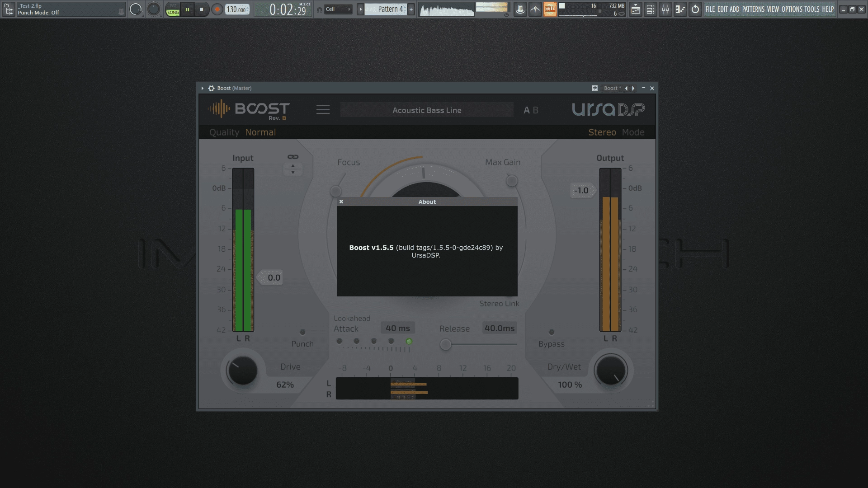Stop playback with the stop button

coord(201,9)
